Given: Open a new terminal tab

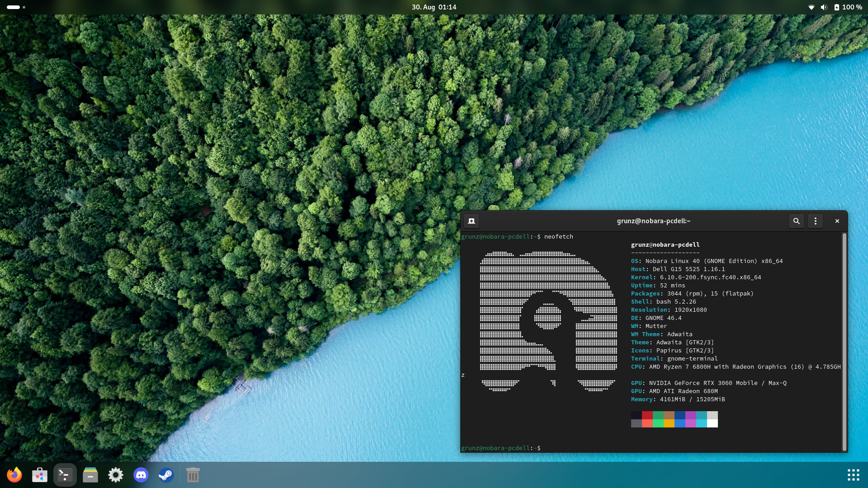Looking at the screenshot, I should click(x=471, y=221).
